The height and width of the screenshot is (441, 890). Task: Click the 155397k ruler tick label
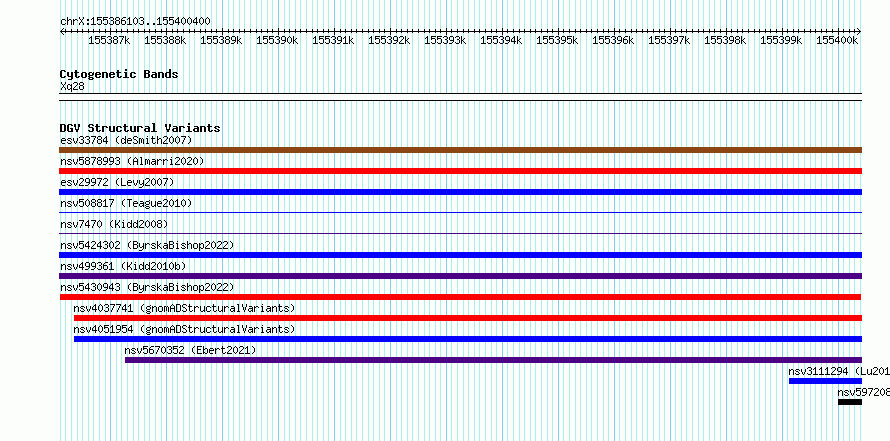point(669,40)
